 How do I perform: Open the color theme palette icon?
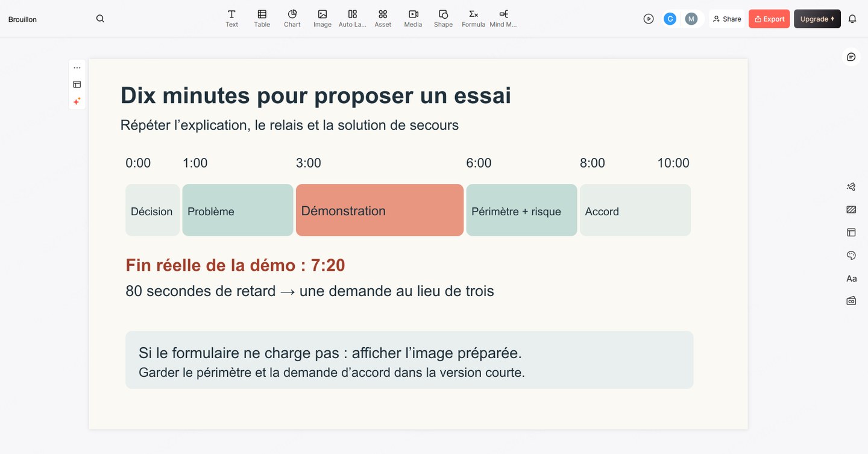tap(851, 256)
